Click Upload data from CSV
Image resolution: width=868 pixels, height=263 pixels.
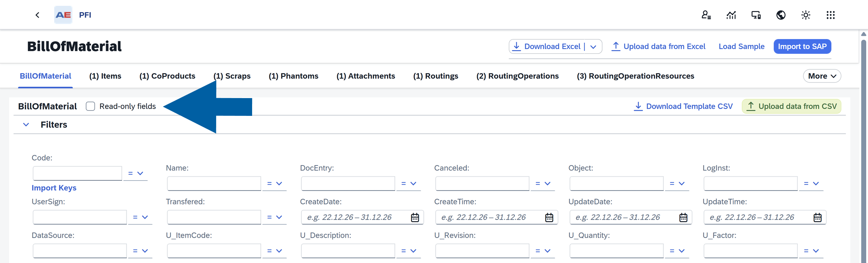tap(792, 106)
